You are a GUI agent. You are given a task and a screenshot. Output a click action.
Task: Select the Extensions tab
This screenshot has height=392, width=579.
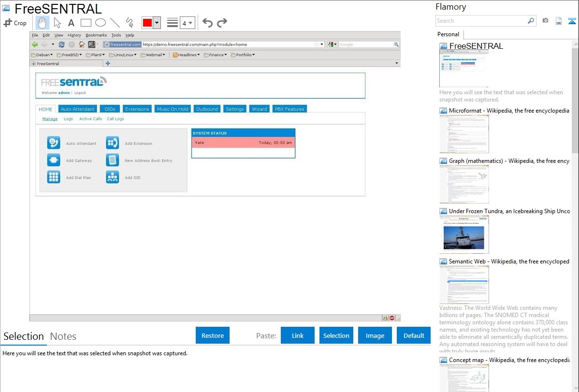click(137, 109)
